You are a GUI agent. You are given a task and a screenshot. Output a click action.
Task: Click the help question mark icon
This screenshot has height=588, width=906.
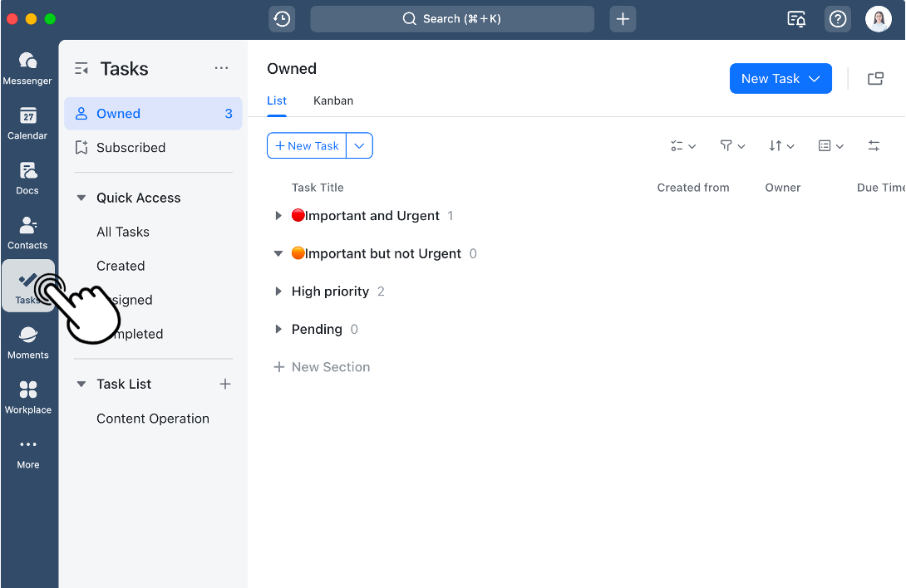click(x=838, y=19)
